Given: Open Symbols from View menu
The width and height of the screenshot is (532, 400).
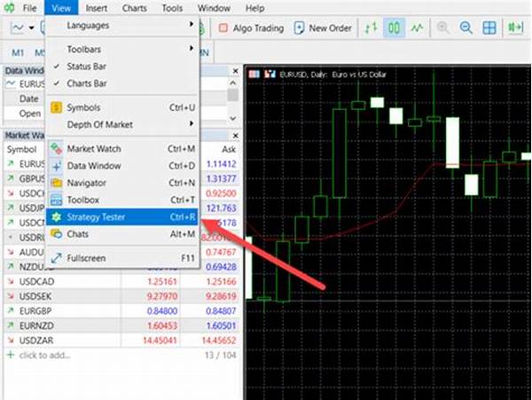Looking at the screenshot, I should (122, 107).
